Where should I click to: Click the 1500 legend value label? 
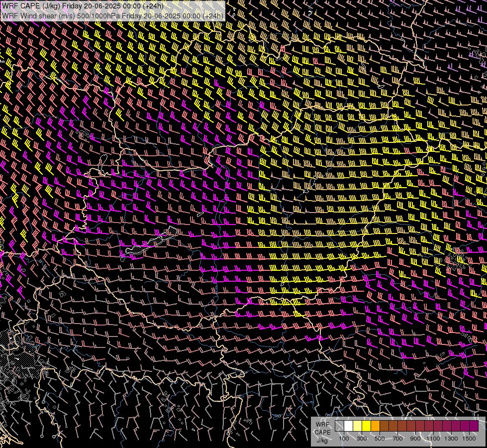coord(469,439)
